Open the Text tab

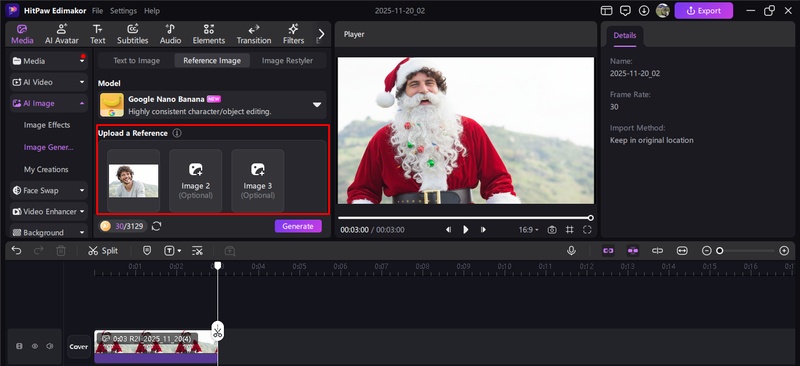[x=97, y=34]
